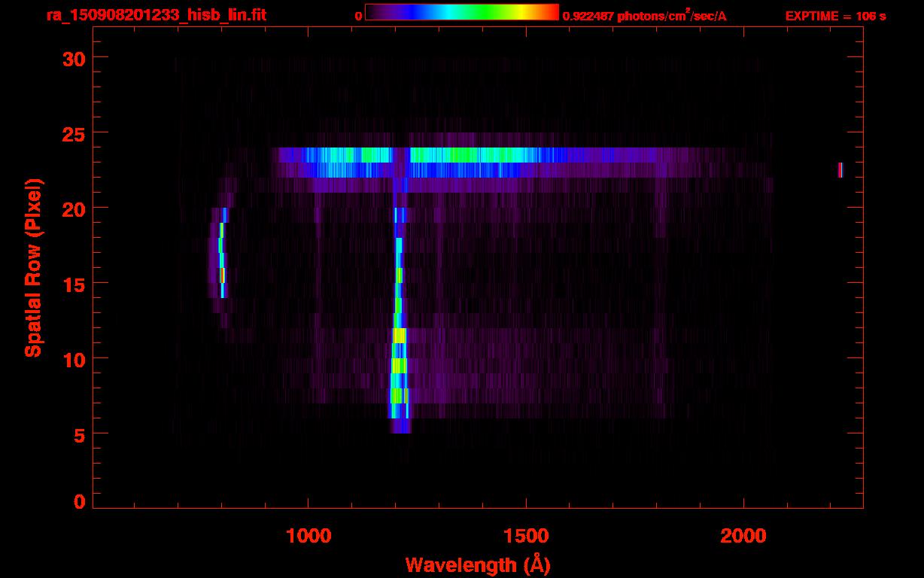The width and height of the screenshot is (924, 578).
Task: Click the y-axis tick label 20
Action: pos(73,208)
